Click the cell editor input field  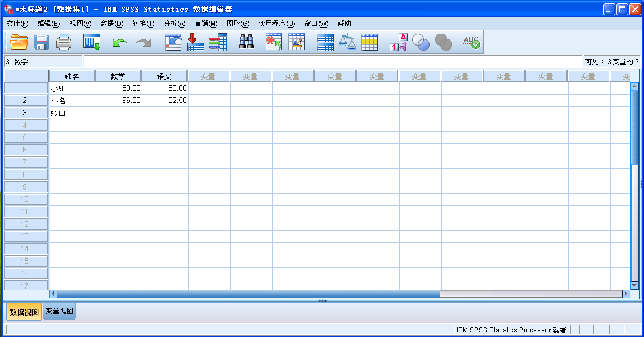click(x=332, y=61)
